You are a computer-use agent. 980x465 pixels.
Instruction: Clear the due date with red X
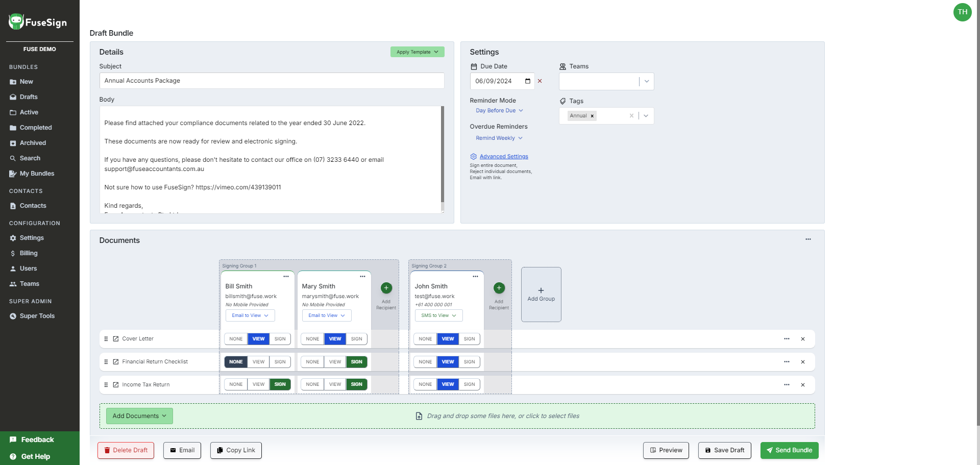point(540,81)
